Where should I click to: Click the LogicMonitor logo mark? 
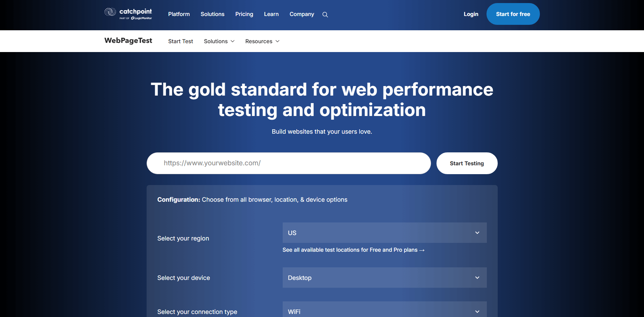[x=133, y=18]
